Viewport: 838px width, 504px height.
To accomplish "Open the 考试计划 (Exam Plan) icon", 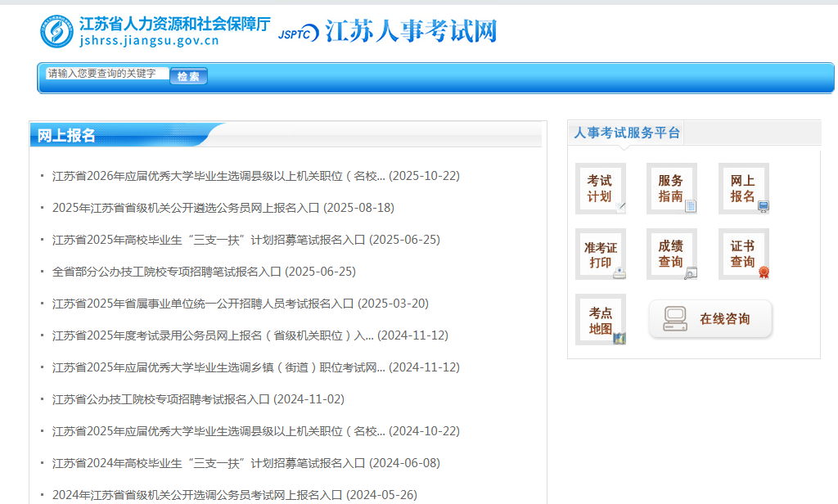I will point(600,189).
